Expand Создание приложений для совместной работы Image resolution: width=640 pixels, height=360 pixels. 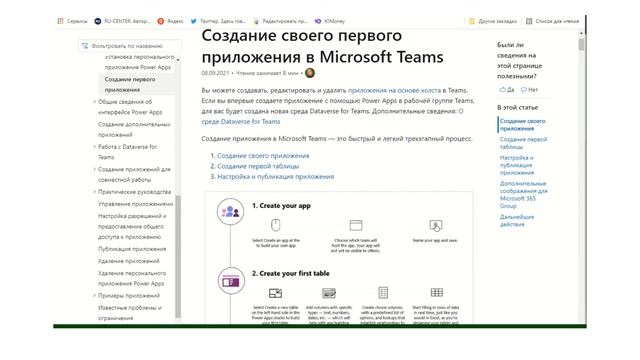pyautogui.click(x=95, y=169)
